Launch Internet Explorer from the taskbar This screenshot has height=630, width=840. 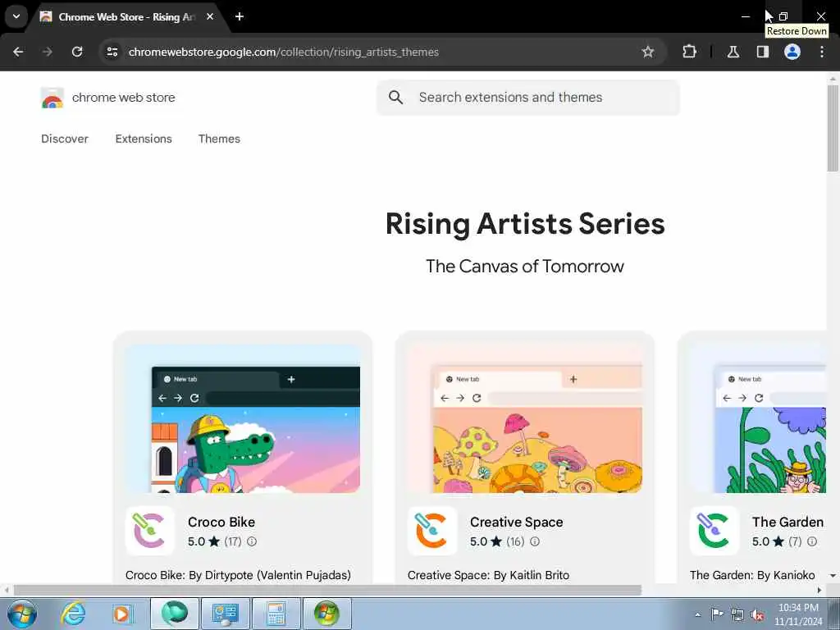coord(73,614)
